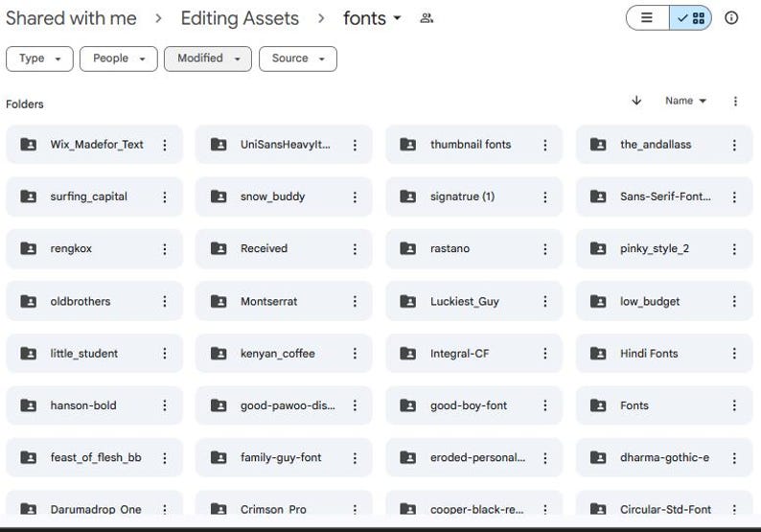Open more actions for Received folder

pyautogui.click(x=356, y=249)
